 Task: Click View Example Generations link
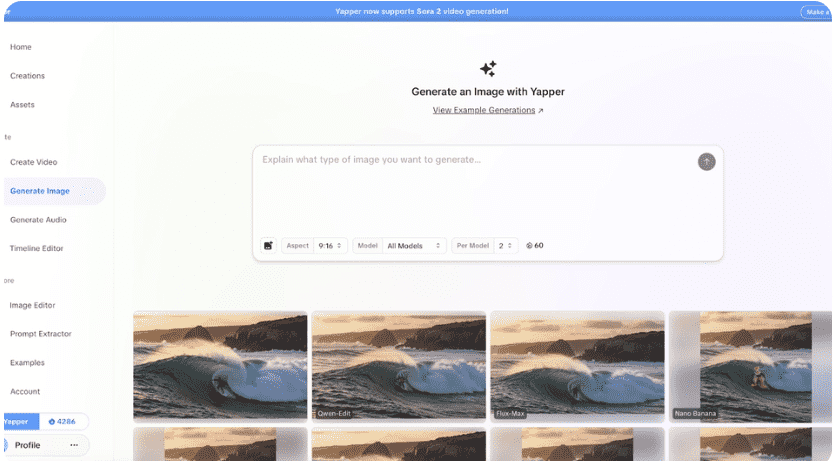(484, 110)
